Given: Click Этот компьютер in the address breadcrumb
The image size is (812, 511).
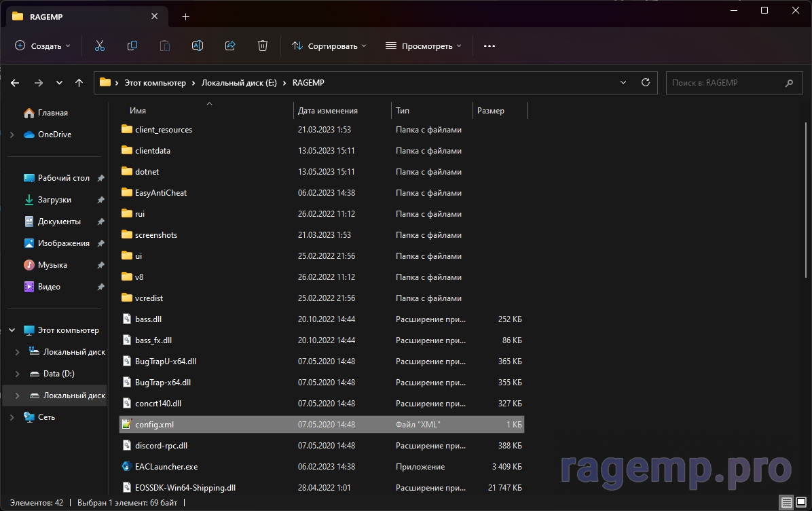Looking at the screenshot, I should pyautogui.click(x=155, y=83).
